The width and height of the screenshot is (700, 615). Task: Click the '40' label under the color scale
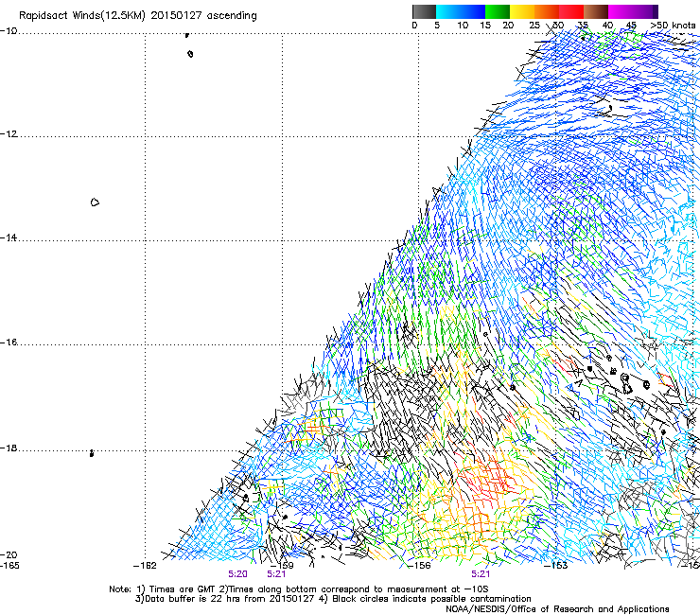pos(607,26)
